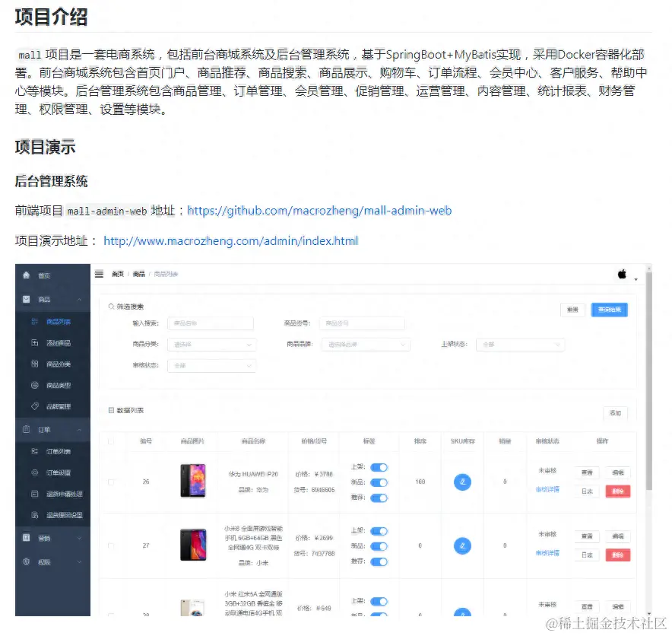
Task: Toggle 新品 switch for 华为 HUAWEI P20
Action: coord(379,482)
